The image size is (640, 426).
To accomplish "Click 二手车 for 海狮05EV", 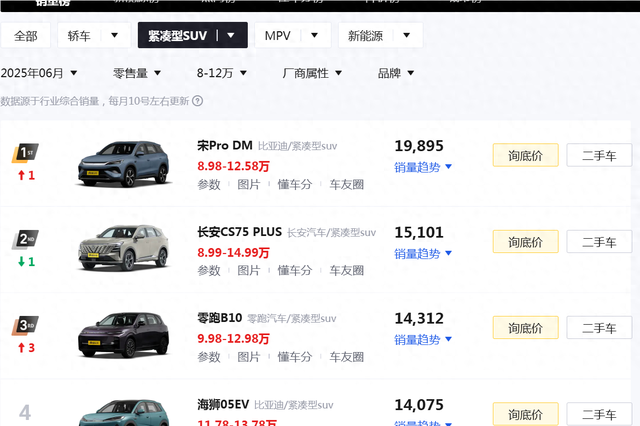I will [599, 414].
